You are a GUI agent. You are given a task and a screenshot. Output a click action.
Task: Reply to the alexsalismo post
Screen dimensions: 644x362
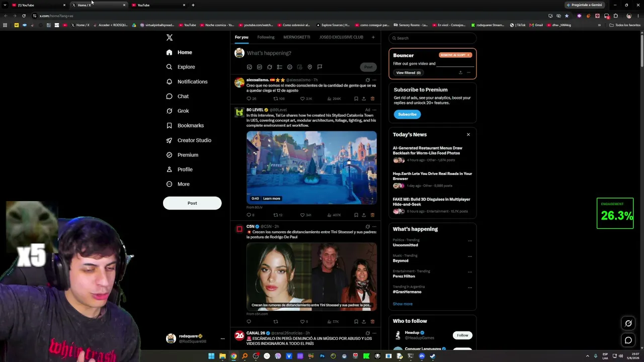point(249,99)
